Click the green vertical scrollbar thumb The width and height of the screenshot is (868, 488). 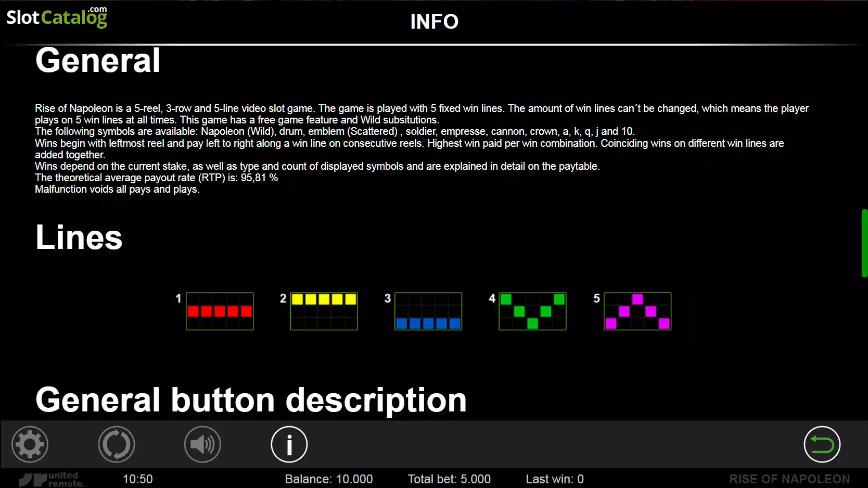(x=864, y=243)
